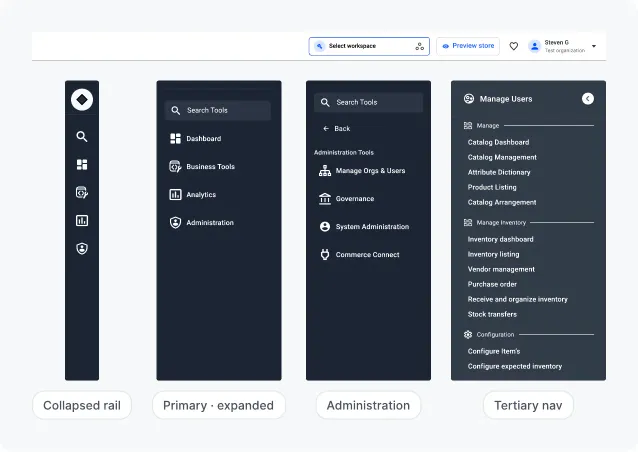Click the workspace nodes icon in selector

420,46
